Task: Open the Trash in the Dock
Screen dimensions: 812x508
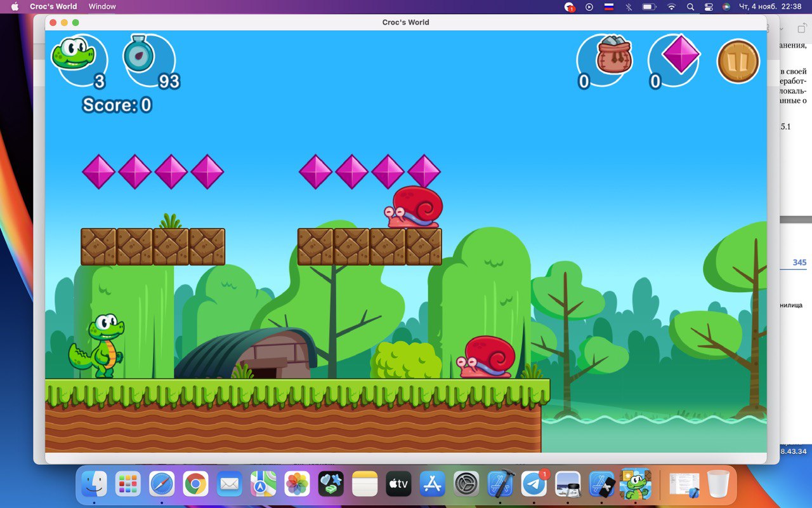Action: (x=717, y=485)
